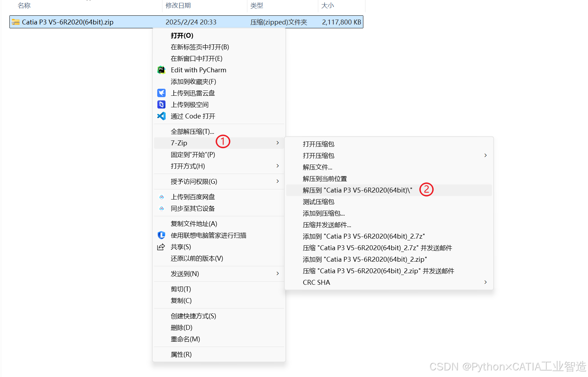Choose 打开(O) from the context menu
The image size is (588, 377).
tap(219, 36)
